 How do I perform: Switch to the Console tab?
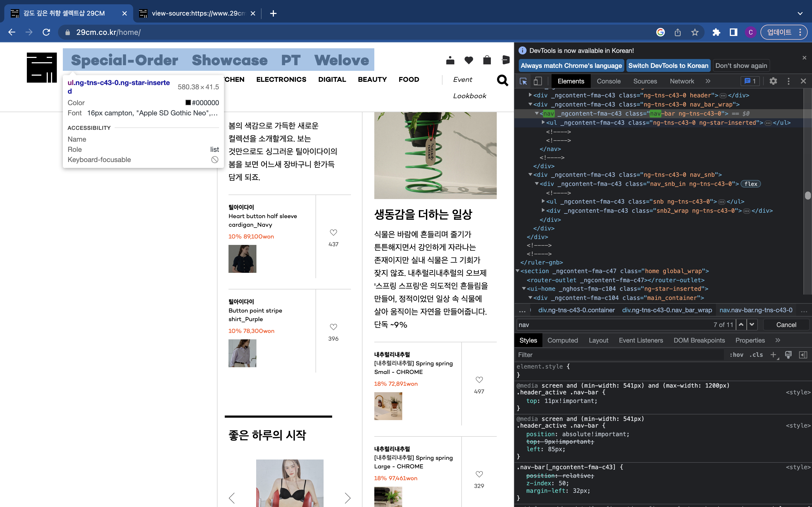608,81
